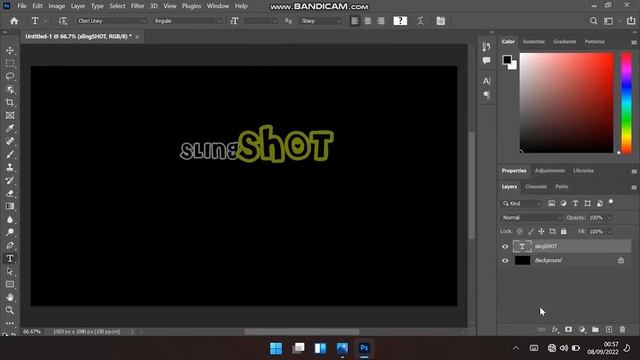This screenshot has width=640, height=360.
Task: Select the Rectangle shape tool
Action: point(10,284)
